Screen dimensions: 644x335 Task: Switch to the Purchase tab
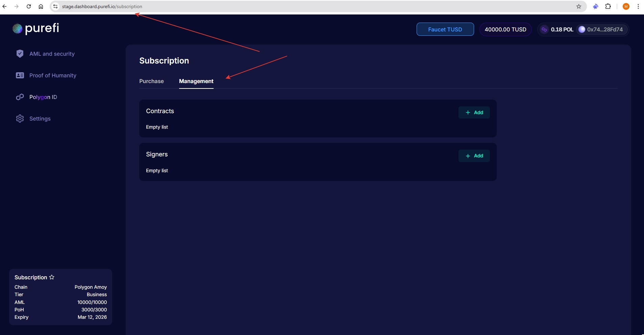click(x=151, y=81)
